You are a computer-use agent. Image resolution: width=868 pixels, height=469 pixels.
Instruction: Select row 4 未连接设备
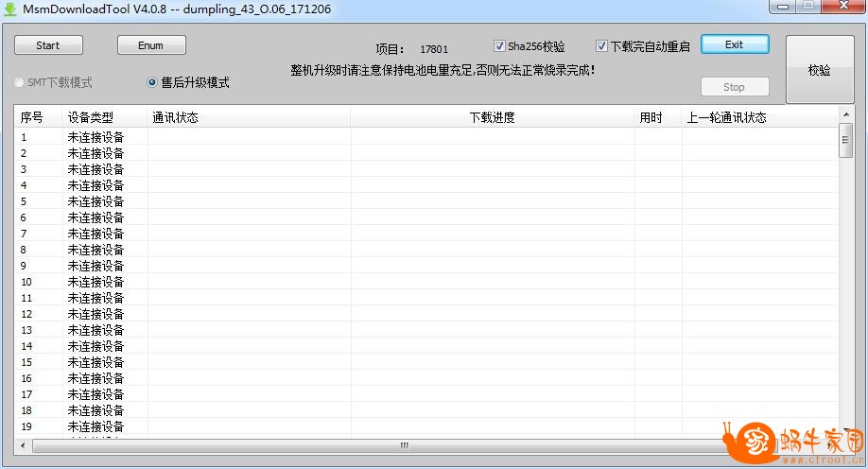point(426,185)
